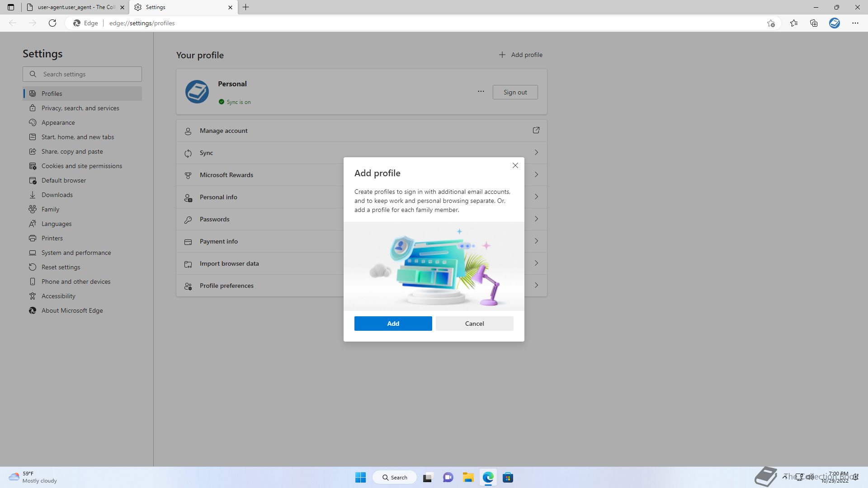The height and width of the screenshot is (488, 868).
Task: Focus the Search settings field
Action: 82,74
